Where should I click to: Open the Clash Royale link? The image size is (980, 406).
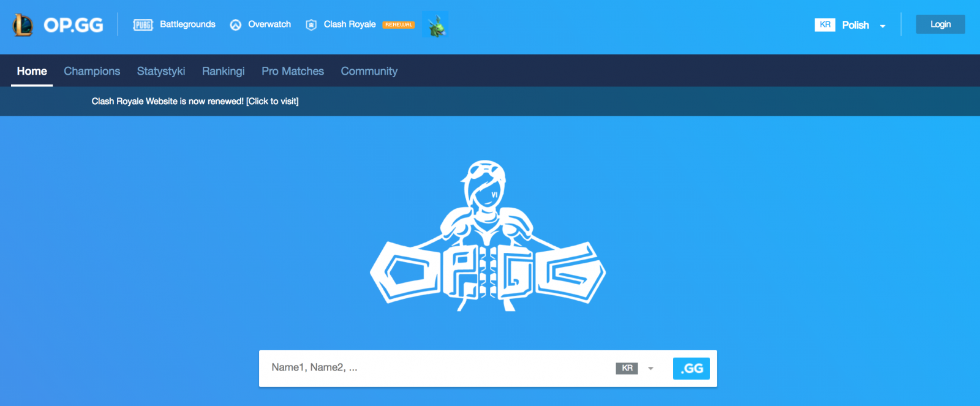click(350, 24)
